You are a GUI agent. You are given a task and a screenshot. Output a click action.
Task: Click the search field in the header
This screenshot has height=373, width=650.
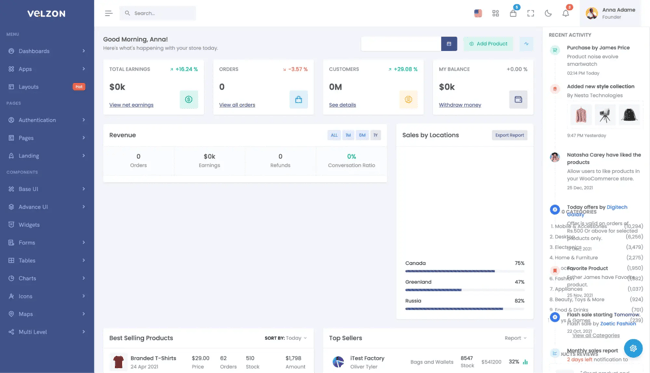pyautogui.click(x=158, y=13)
